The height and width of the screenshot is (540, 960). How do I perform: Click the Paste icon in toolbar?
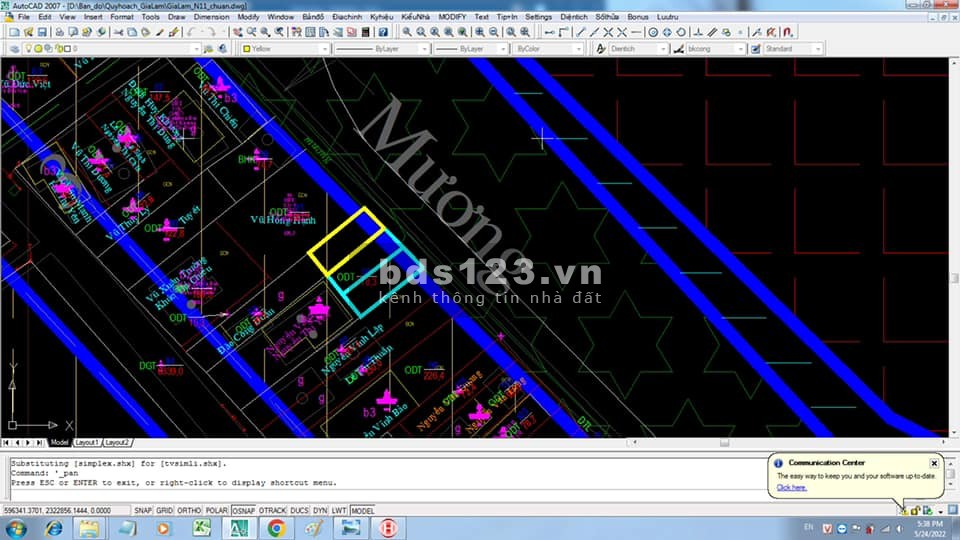[x=145, y=32]
